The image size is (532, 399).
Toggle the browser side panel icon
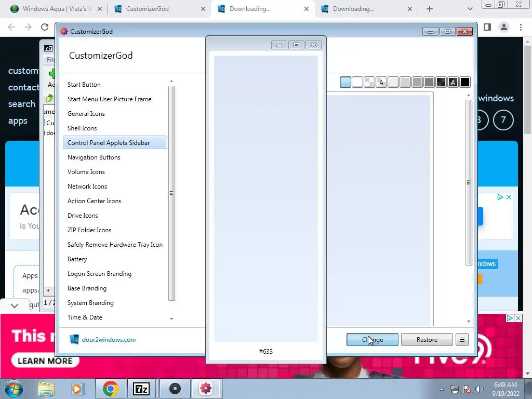click(x=487, y=27)
